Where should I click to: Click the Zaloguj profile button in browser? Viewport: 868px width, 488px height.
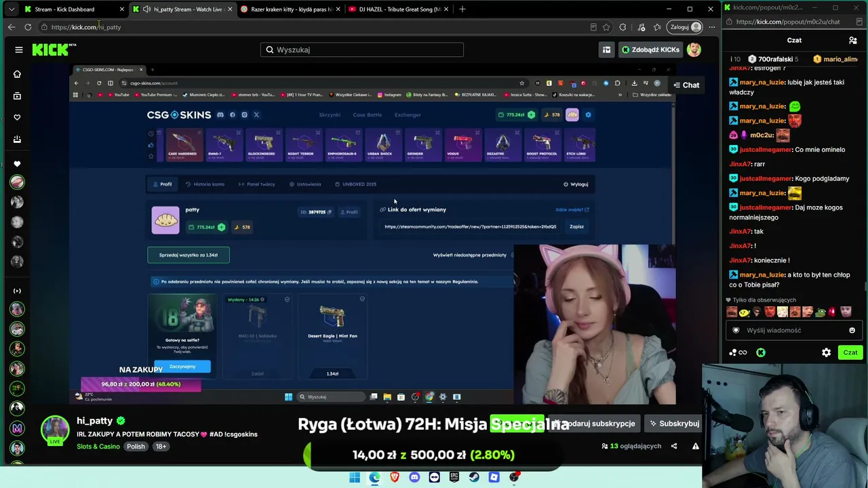coord(686,27)
